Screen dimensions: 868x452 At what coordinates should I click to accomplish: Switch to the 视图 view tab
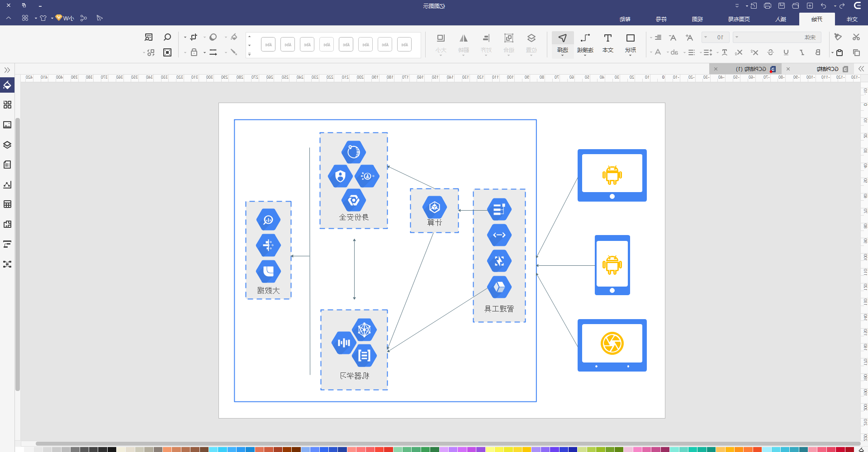tap(697, 19)
